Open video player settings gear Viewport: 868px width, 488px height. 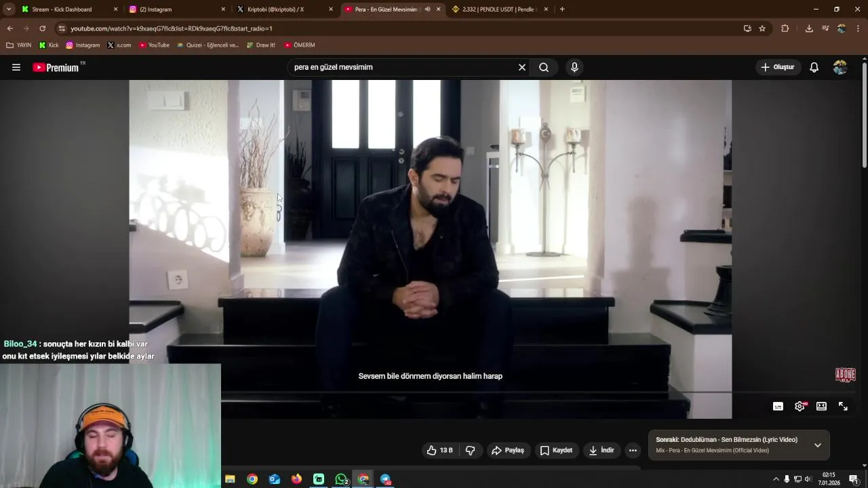800,406
